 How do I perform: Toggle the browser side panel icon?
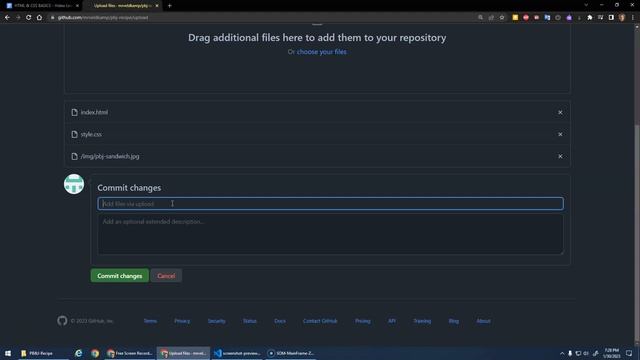[611, 18]
